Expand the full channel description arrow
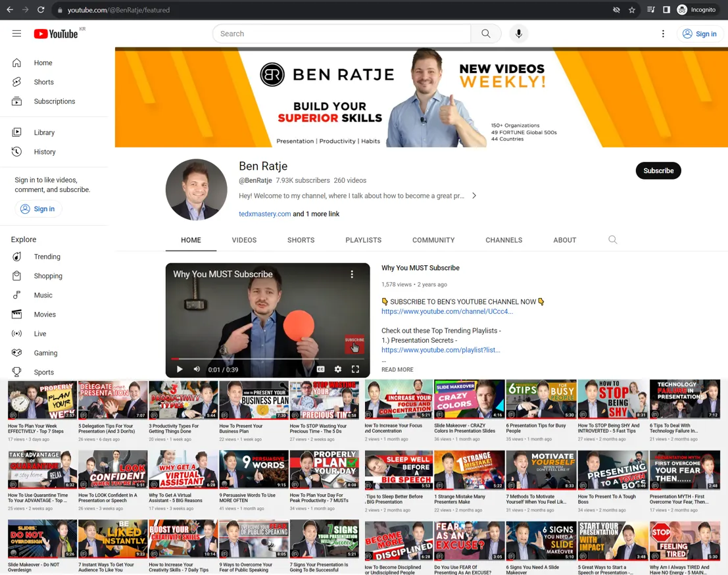This screenshot has width=728, height=575. coord(473,195)
